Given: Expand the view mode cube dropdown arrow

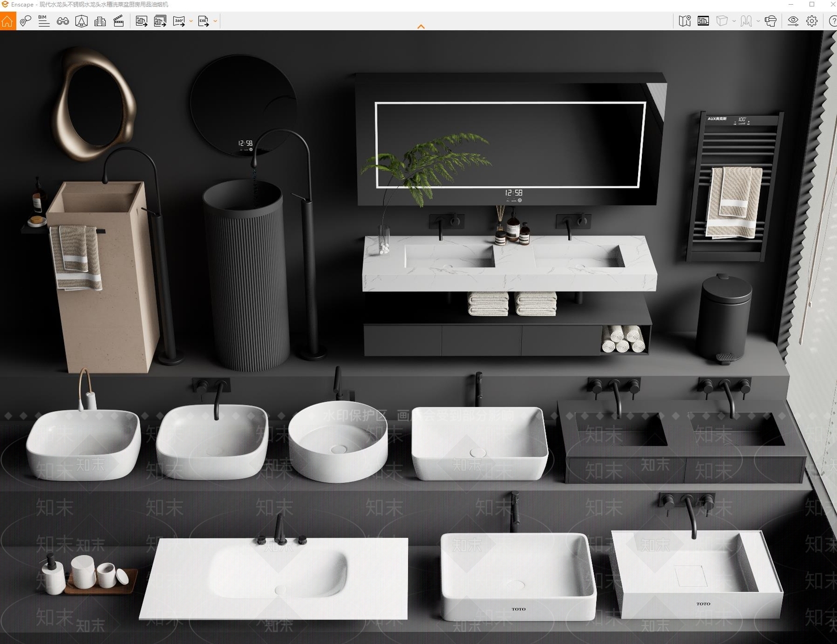Looking at the screenshot, I should point(734,21).
